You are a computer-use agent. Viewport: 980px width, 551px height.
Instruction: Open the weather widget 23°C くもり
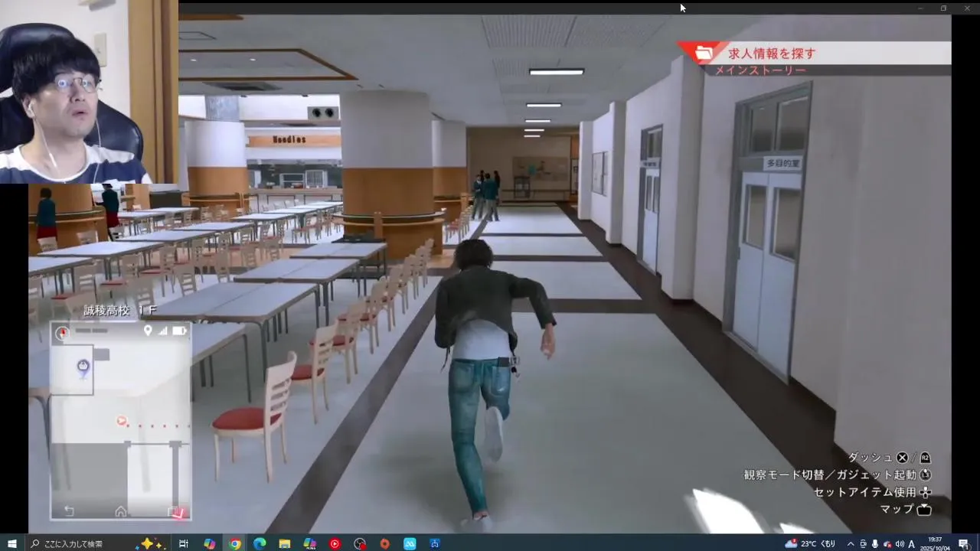click(x=810, y=543)
